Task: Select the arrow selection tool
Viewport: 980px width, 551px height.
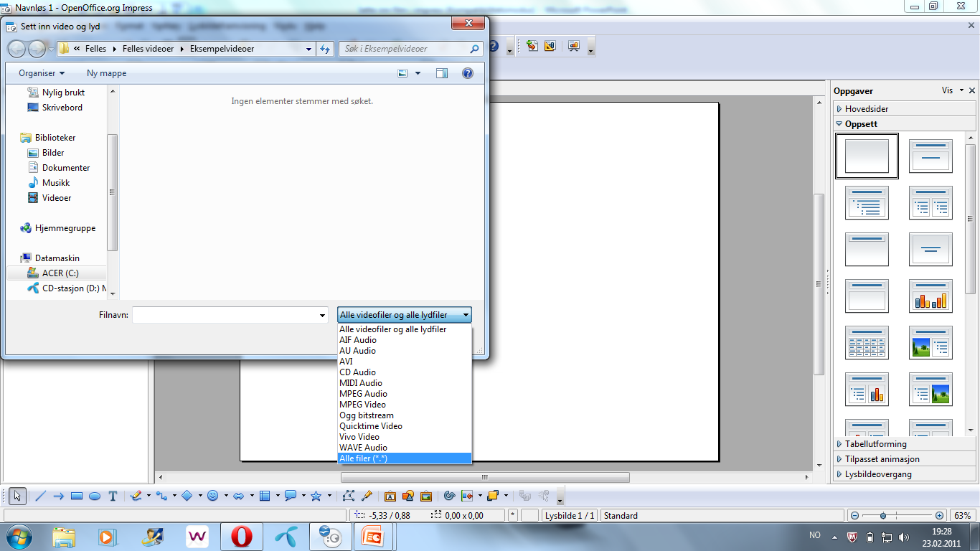Action: [18, 496]
